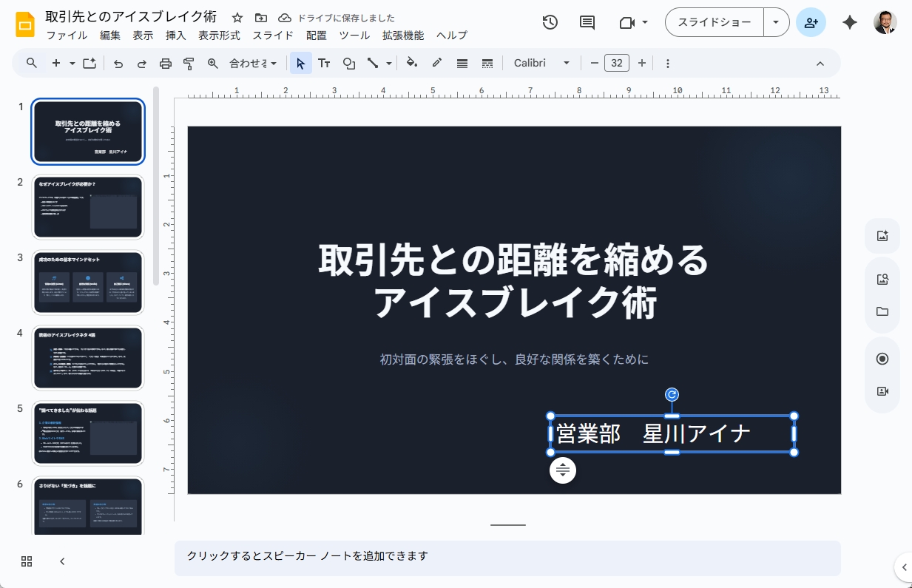The height and width of the screenshot is (588, 912).
Task: Open version history via clock icon
Action: click(x=550, y=22)
